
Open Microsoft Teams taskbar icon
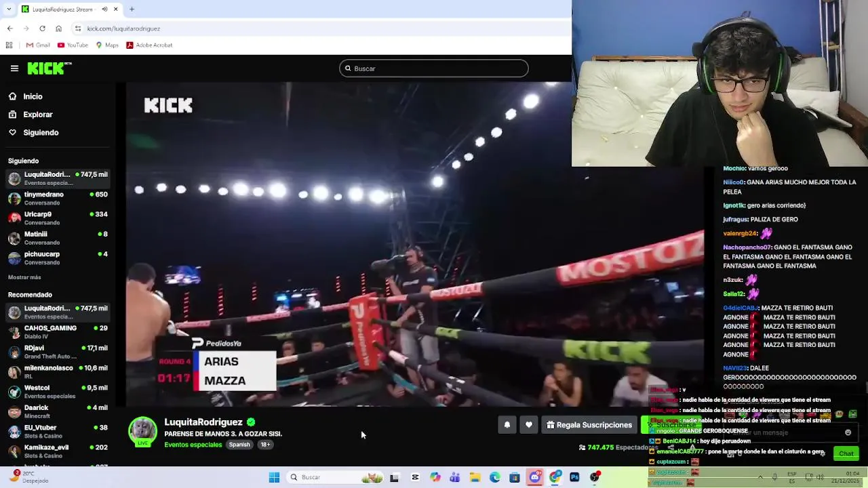coord(454,477)
